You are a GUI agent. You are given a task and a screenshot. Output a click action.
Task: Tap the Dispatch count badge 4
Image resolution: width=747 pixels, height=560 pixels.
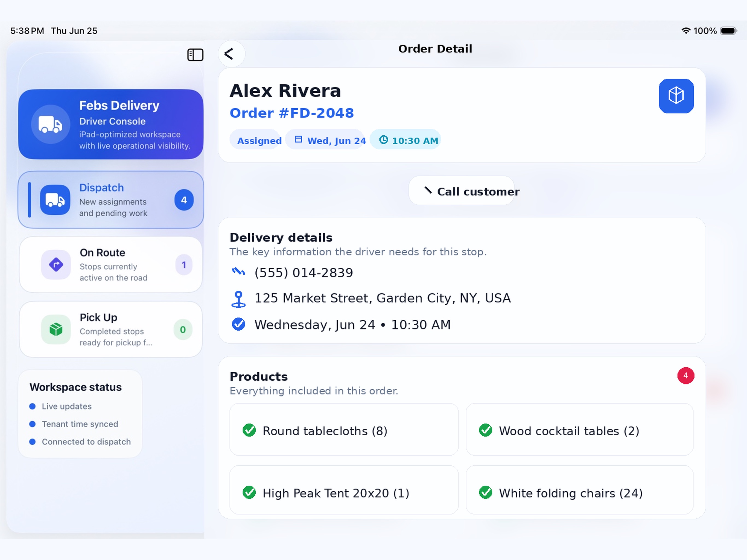pos(184,200)
